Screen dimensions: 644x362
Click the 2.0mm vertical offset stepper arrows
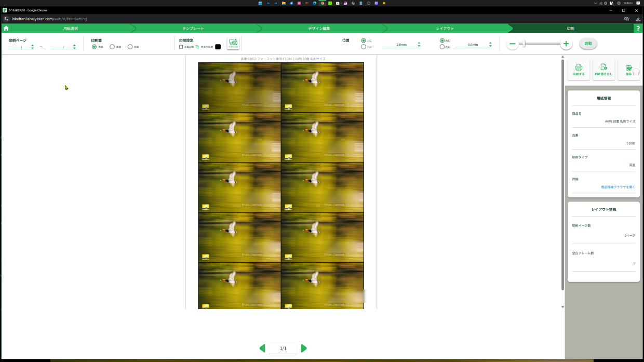419,45
